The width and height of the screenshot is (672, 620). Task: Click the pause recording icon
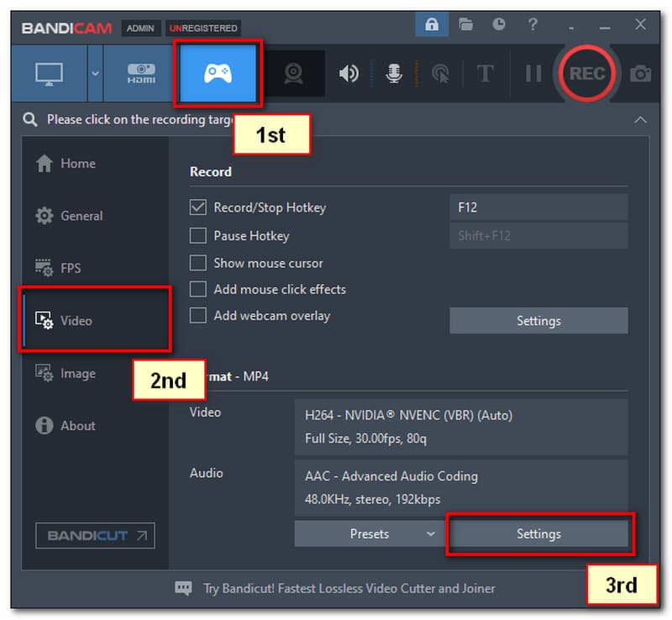click(533, 73)
